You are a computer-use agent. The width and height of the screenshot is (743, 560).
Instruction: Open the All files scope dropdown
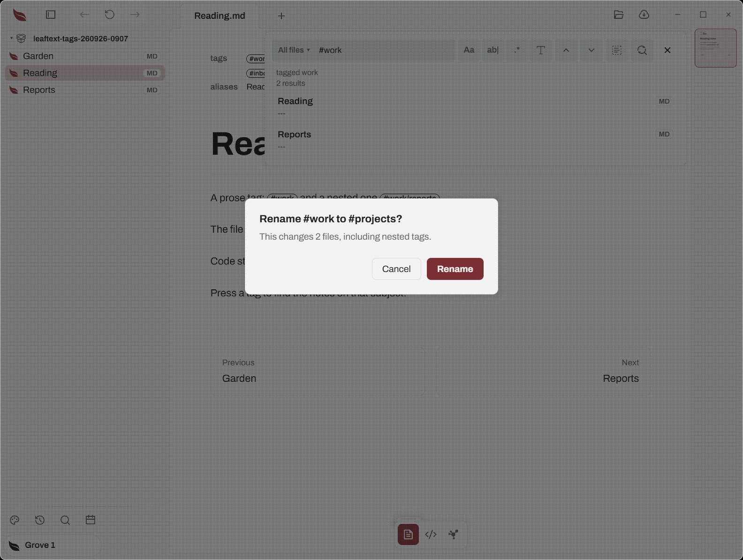coord(294,50)
